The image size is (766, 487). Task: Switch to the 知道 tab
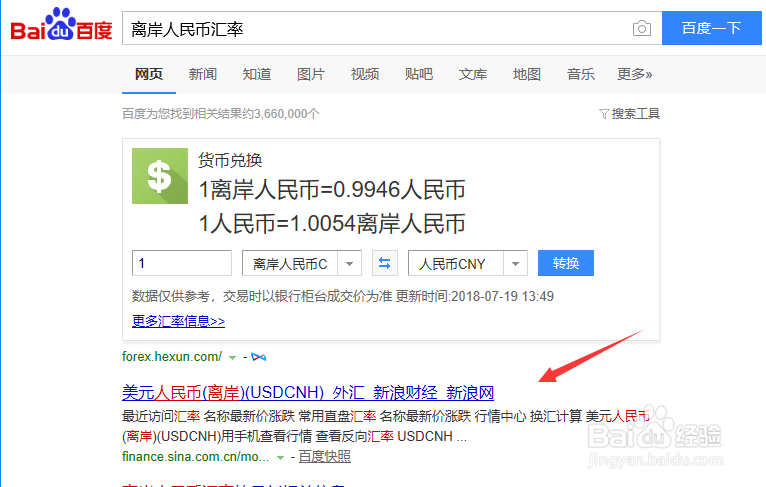point(257,74)
